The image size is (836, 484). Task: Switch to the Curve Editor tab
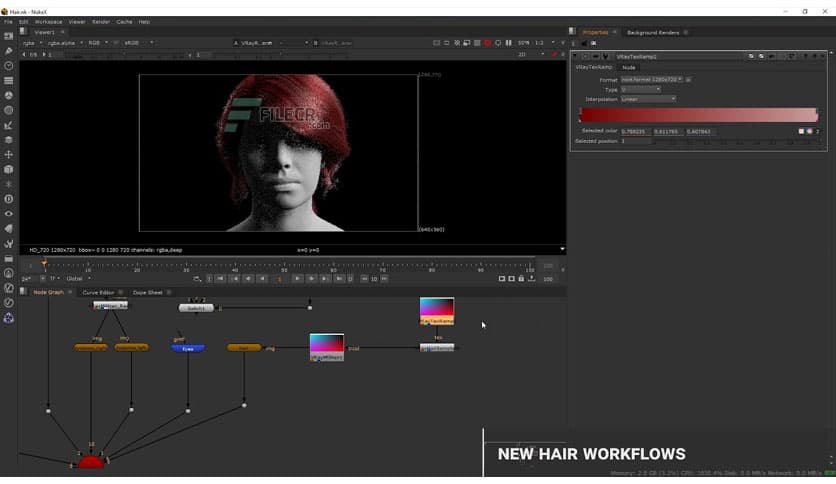[98, 293]
